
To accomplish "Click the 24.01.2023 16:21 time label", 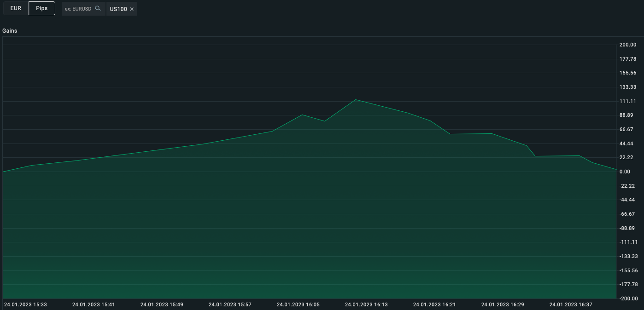I will 434,304.
